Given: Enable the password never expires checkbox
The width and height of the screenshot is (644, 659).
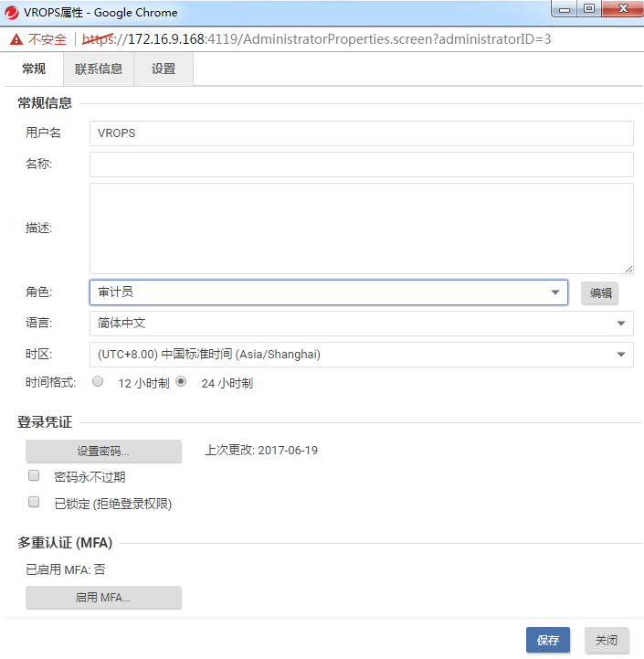Looking at the screenshot, I should click(34, 476).
